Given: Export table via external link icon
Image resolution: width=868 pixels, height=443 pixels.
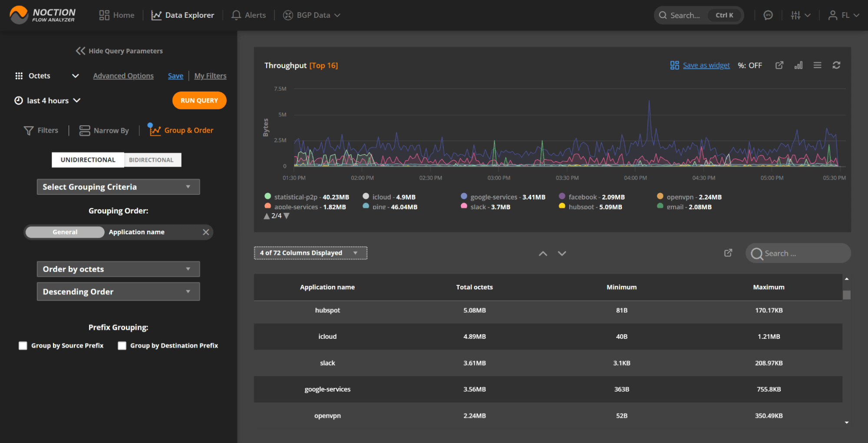Looking at the screenshot, I should point(728,253).
